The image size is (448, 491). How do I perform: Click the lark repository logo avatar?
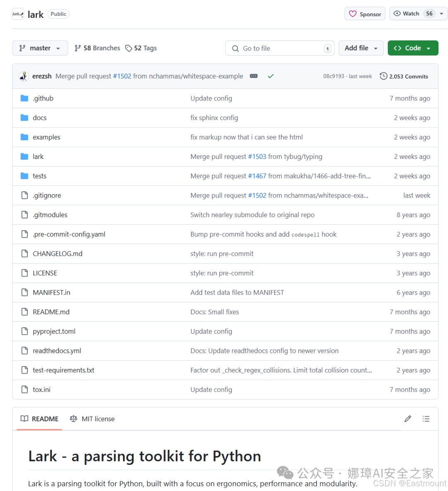click(18, 14)
